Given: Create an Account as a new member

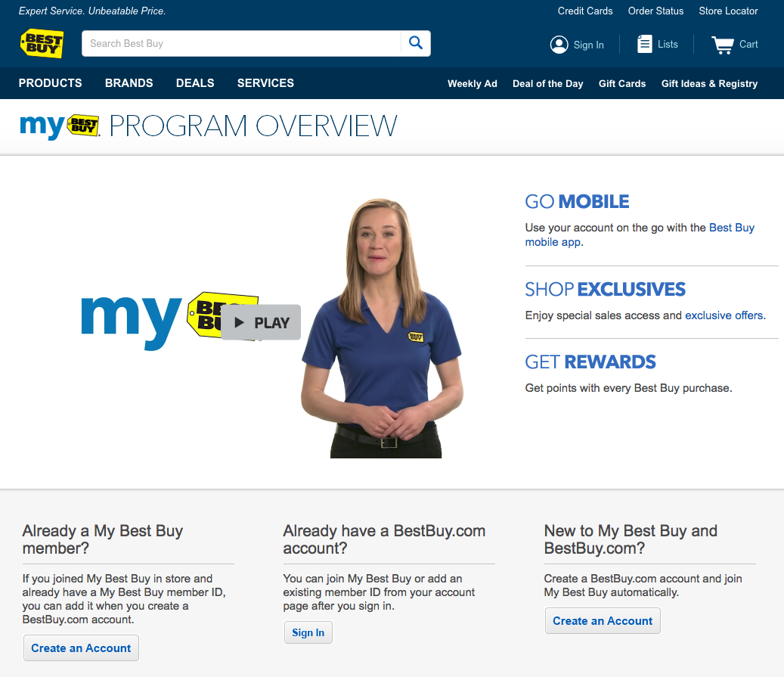Looking at the screenshot, I should pyautogui.click(x=603, y=620).
